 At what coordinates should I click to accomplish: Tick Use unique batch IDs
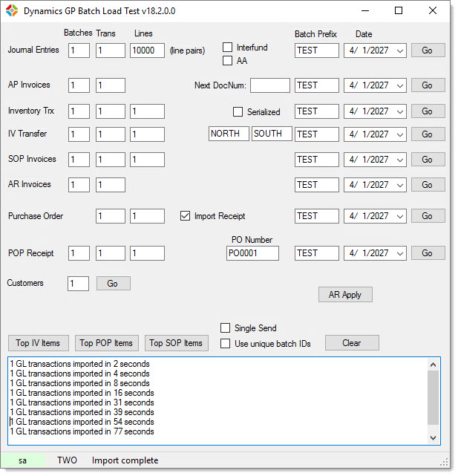coord(225,344)
